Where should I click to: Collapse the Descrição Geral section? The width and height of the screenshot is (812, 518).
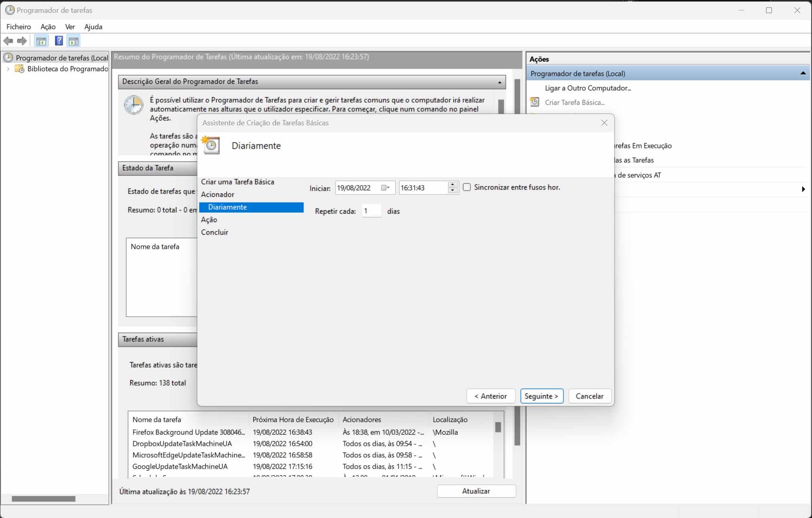coord(499,82)
